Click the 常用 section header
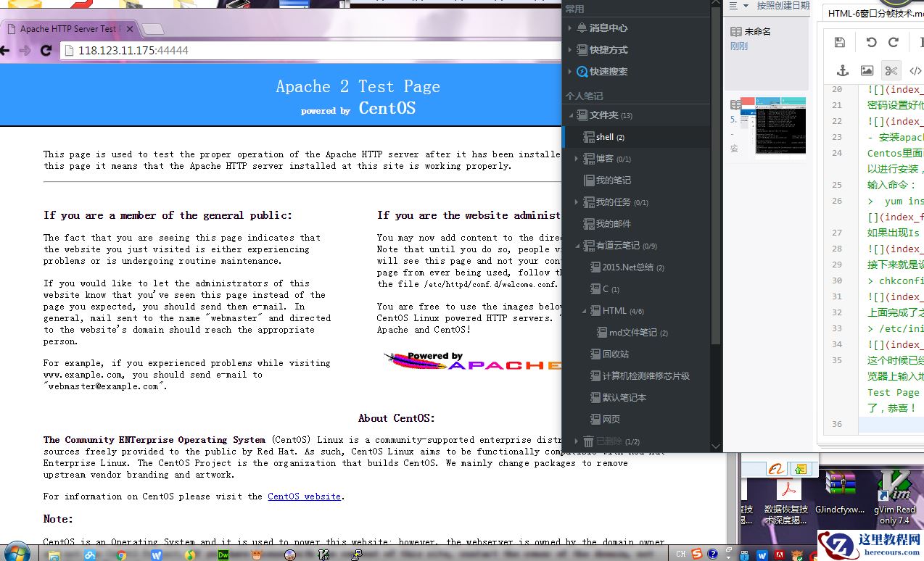The width and height of the screenshot is (924, 561). tap(574, 9)
